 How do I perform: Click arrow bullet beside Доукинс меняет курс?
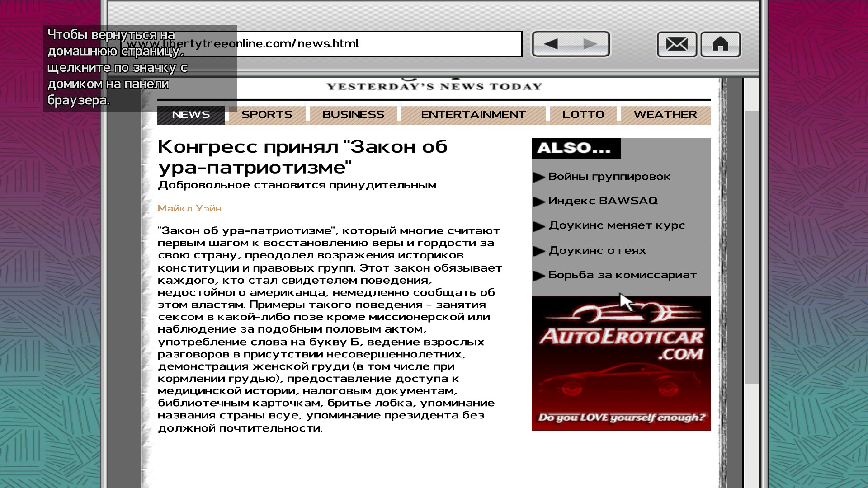click(538, 226)
